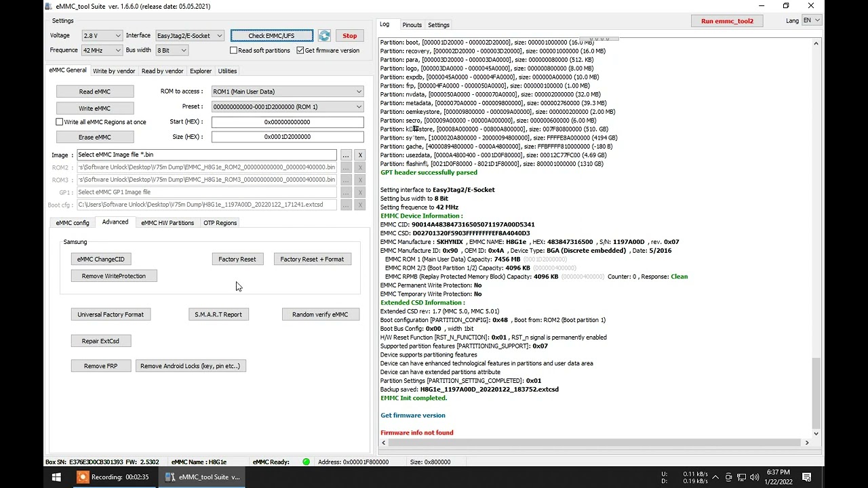Clear the Image file with its X button
This screenshot has width=868, height=488.
click(x=360, y=155)
